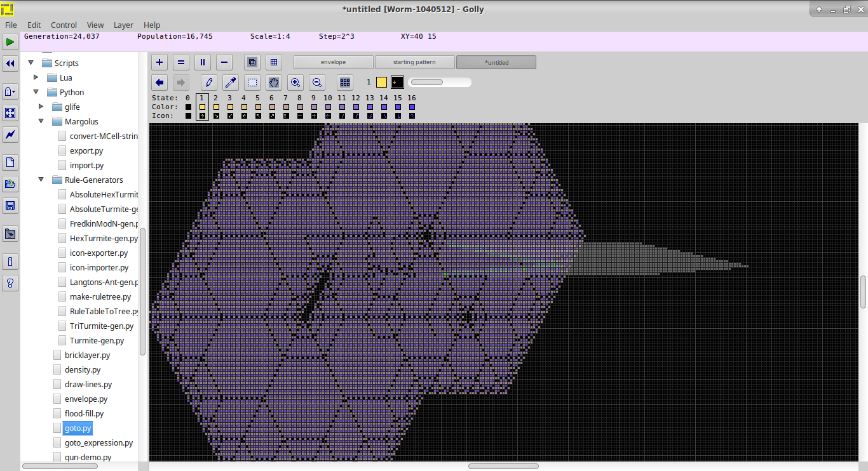
Task: Choose the dashed rectangle selection tool
Action: point(252,83)
